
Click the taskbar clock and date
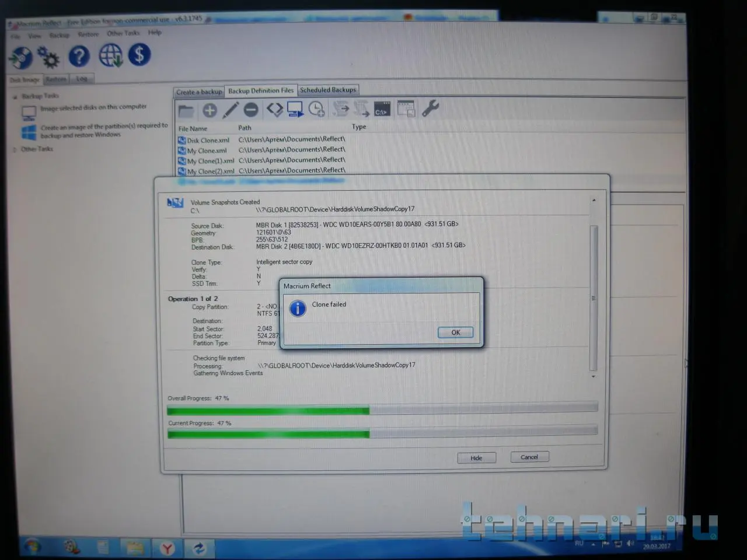pos(657,542)
